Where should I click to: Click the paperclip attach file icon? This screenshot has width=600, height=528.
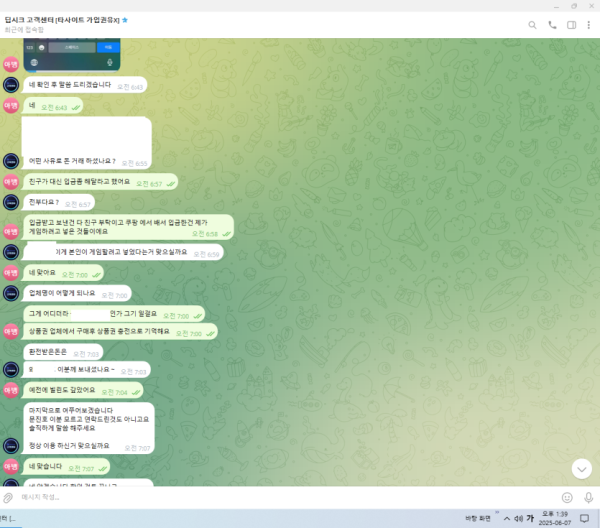click(8, 498)
